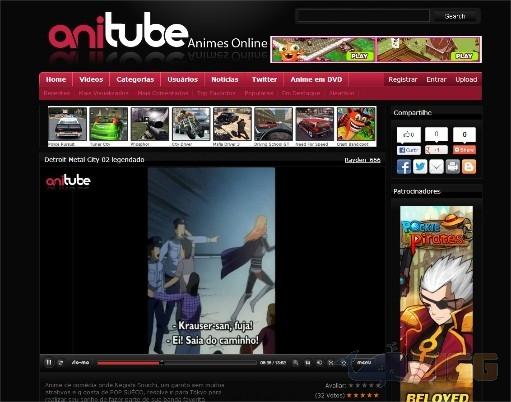Share on Twitter via the bird icon
The image size is (511, 402).
point(420,167)
